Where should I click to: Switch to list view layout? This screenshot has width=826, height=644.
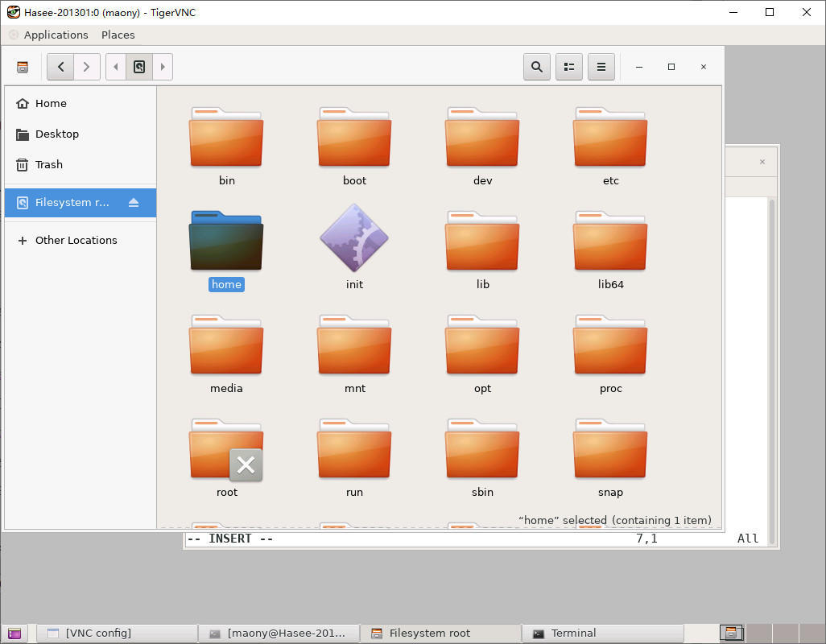568,67
